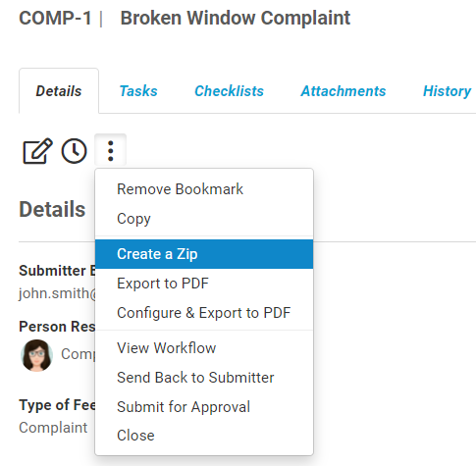The image size is (476, 466).
Task: Open the clock history icon
Action: click(x=75, y=151)
